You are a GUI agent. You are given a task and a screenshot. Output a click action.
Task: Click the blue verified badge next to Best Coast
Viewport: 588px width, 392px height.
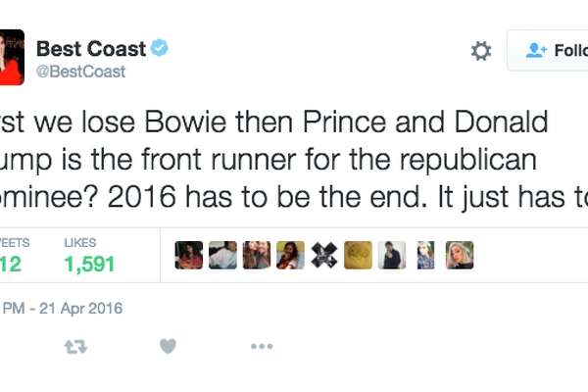160,48
